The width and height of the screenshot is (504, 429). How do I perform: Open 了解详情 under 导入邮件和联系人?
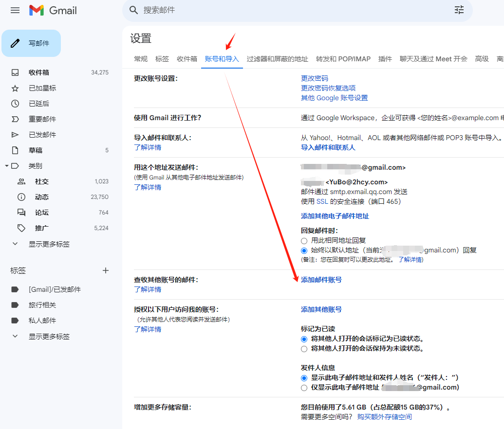[x=148, y=147]
